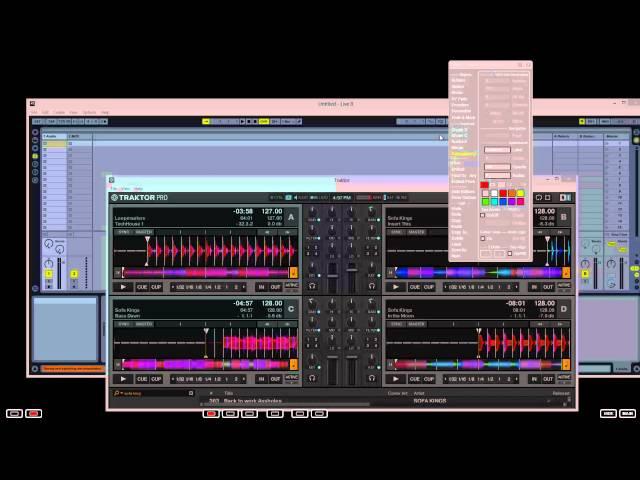Select 1/4 loop size on deck A
Image resolution: width=640 pixels, height=480 pixels.
208,287
